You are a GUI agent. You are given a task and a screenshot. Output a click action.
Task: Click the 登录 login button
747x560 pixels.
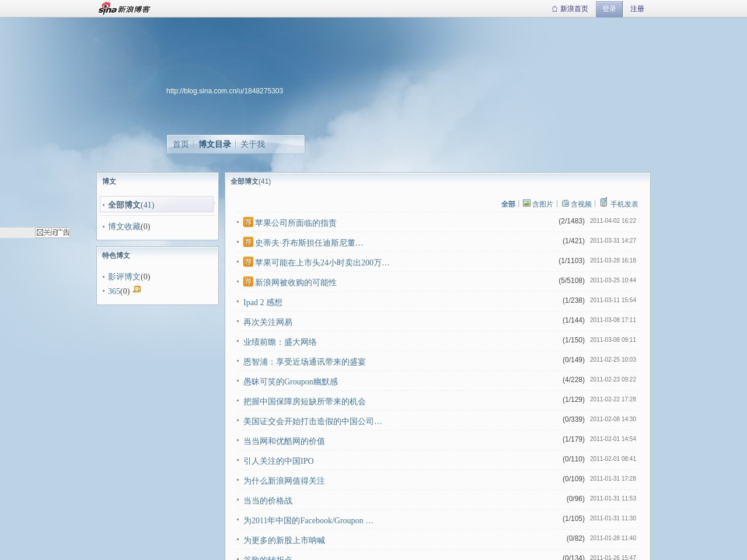click(x=609, y=9)
